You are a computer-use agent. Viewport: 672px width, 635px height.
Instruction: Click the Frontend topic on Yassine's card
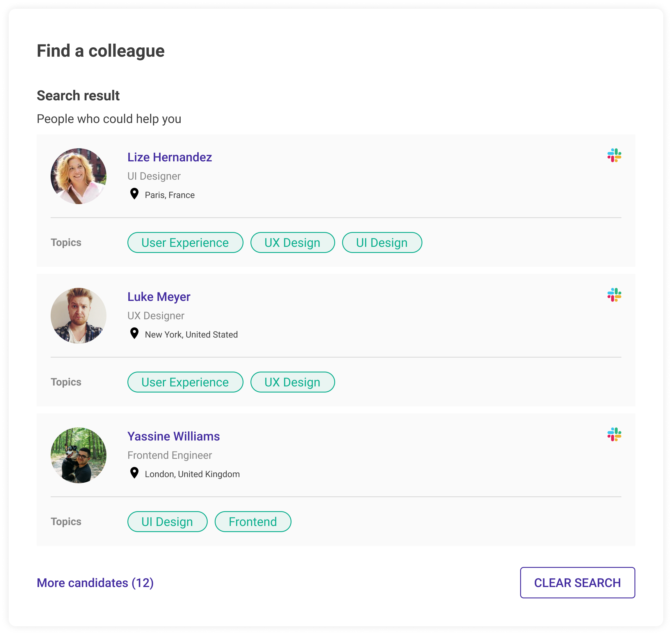click(253, 522)
